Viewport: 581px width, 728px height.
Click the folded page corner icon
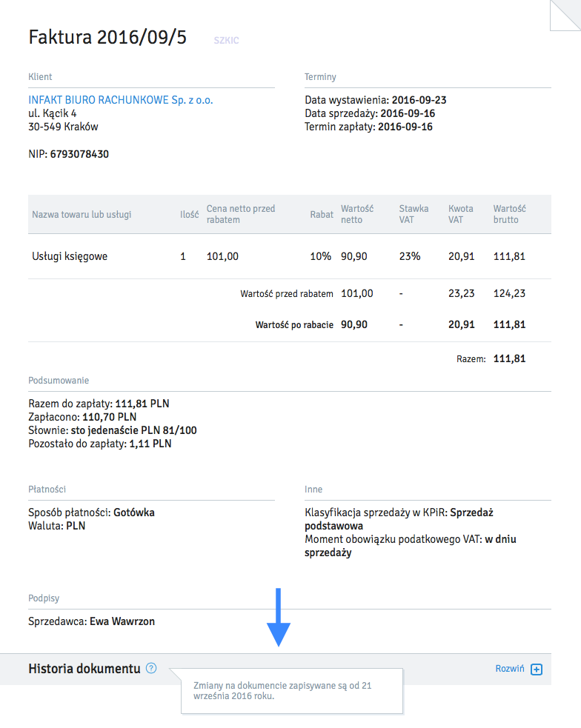tap(565, 16)
